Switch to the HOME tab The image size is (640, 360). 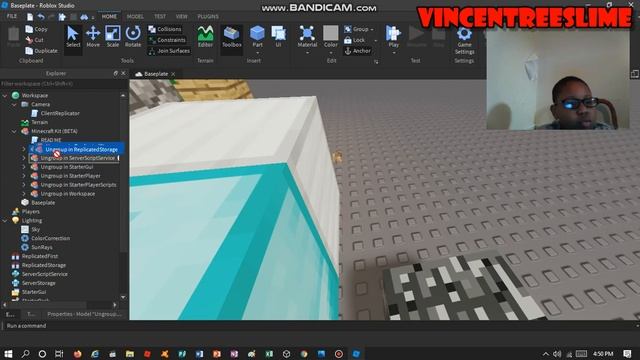[x=109, y=17]
